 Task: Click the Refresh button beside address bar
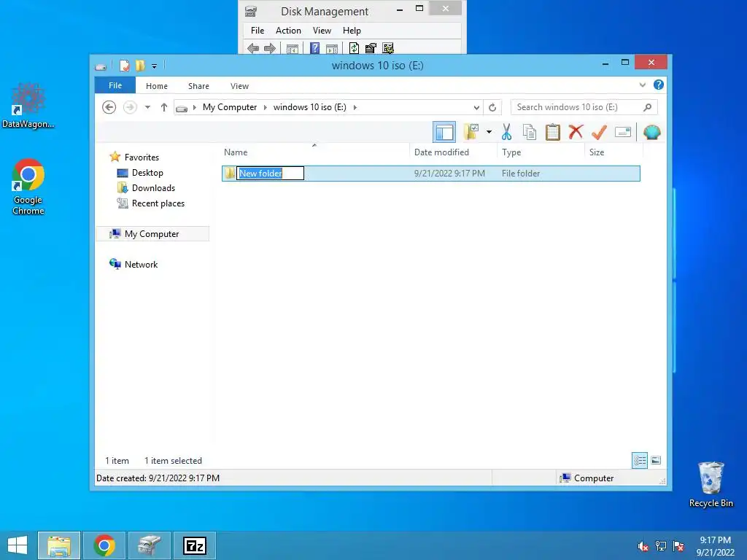pyautogui.click(x=492, y=108)
